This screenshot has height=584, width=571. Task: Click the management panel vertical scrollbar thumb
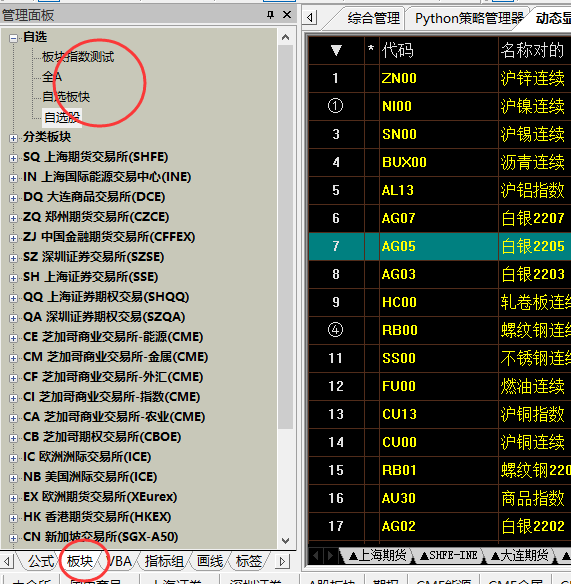tap(286, 237)
